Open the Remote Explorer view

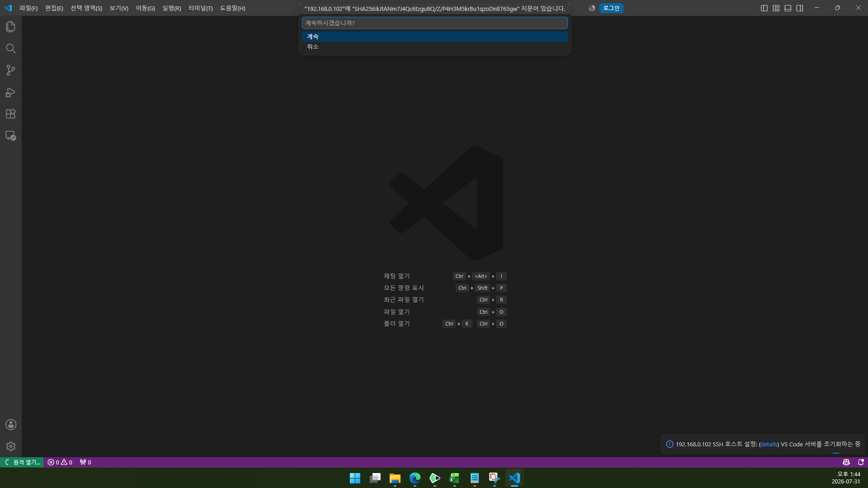(x=11, y=136)
